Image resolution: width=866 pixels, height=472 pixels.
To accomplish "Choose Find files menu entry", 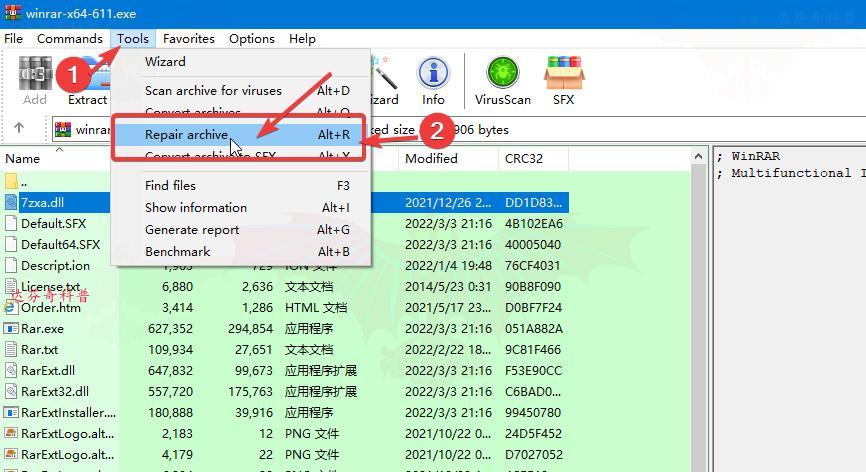I will (241, 185).
